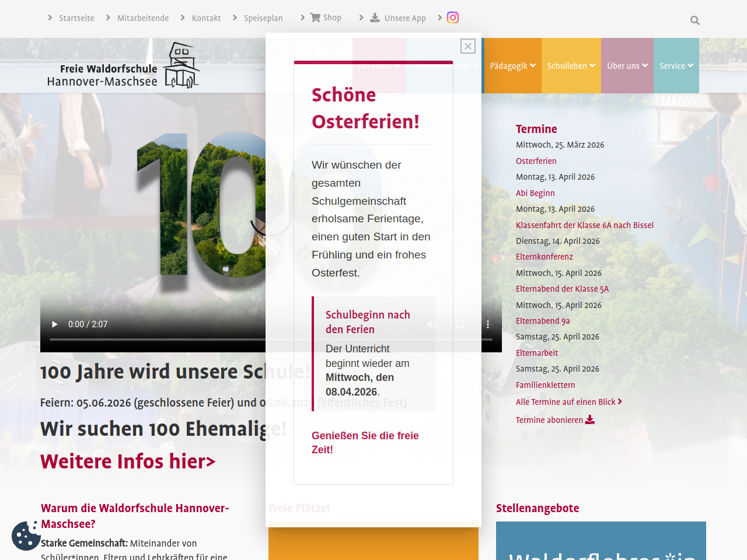747x560 pixels.
Task: Play the school anniversary video
Action: pos(55,324)
